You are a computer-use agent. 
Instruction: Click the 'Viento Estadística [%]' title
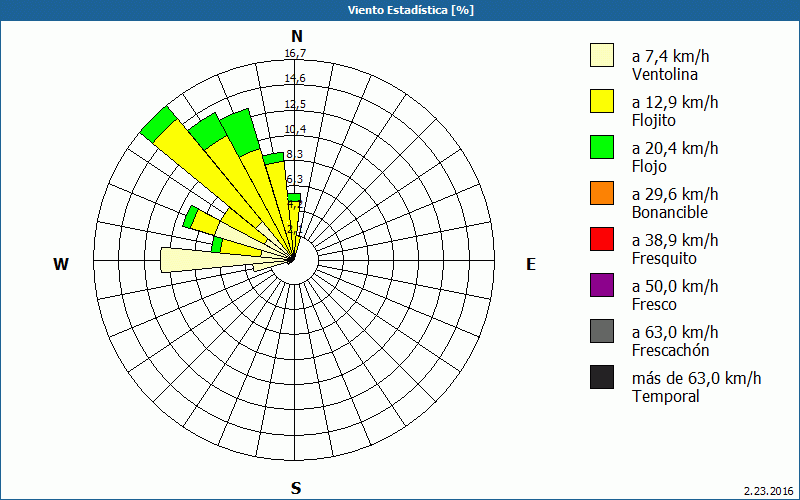[411, 10]
